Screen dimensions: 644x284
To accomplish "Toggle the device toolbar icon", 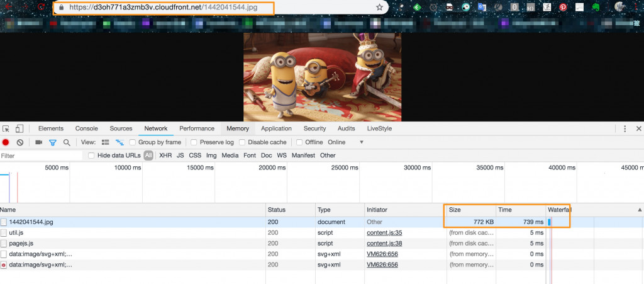I will click(x=19, y=128).
